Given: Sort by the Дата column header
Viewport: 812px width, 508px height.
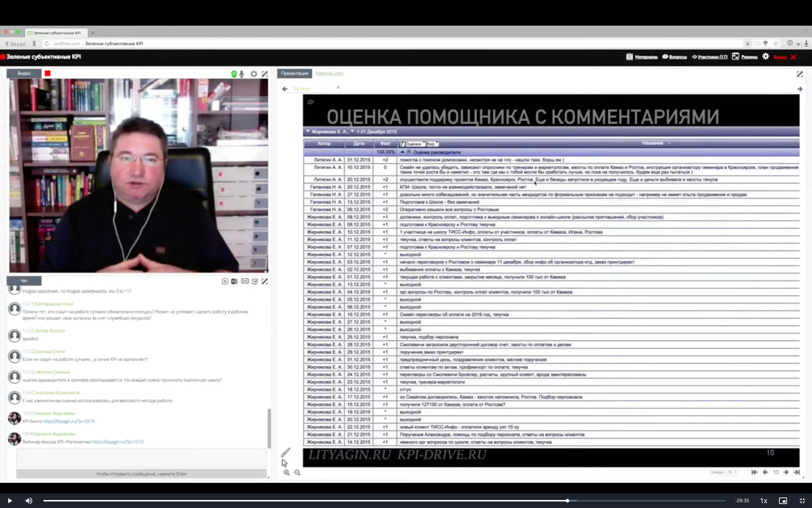Looking at the screenshot, I should click(x=359, y=143).
